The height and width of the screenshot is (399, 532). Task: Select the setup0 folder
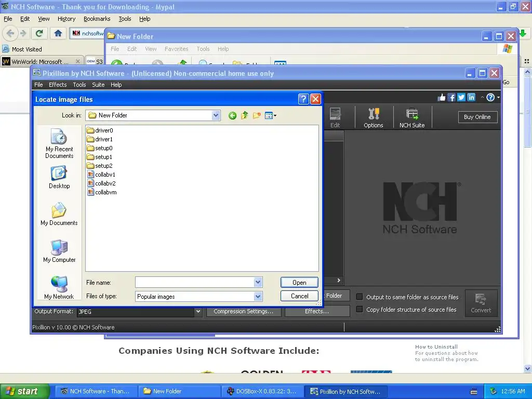click(x=100, y=148)
